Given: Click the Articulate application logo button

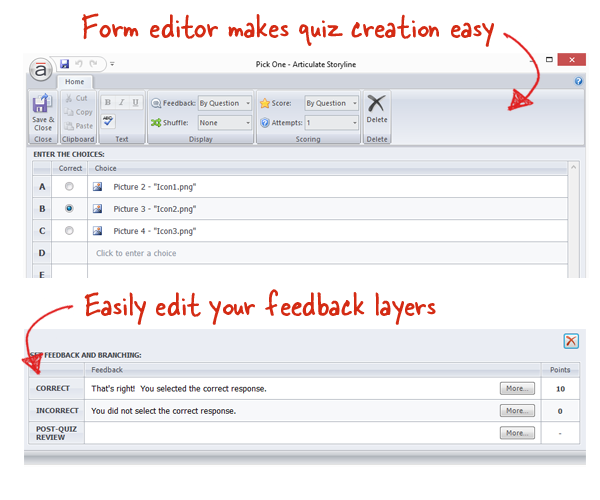Looking at the screenshot, I should [x=41, y=70].
